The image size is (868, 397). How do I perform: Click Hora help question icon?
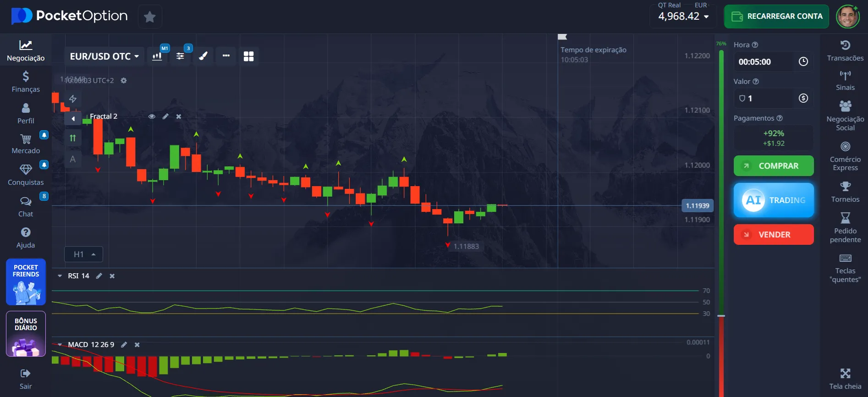pyautogui.click(x=755, y=45)
